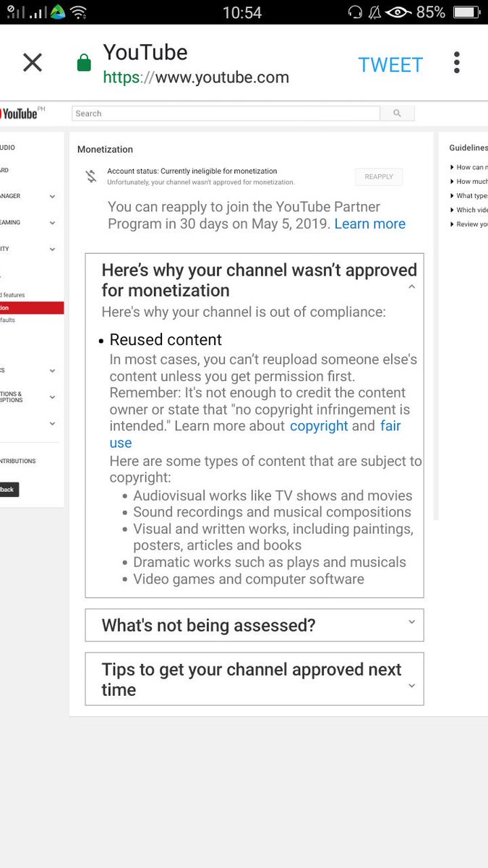
Task: Tap the headphones status bar icon
Action: (x=354, y=12)
